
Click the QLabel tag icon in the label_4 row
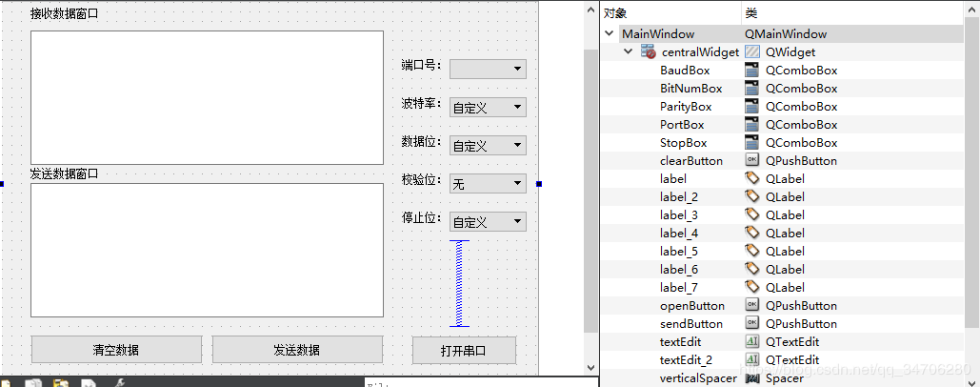point(751,234)
